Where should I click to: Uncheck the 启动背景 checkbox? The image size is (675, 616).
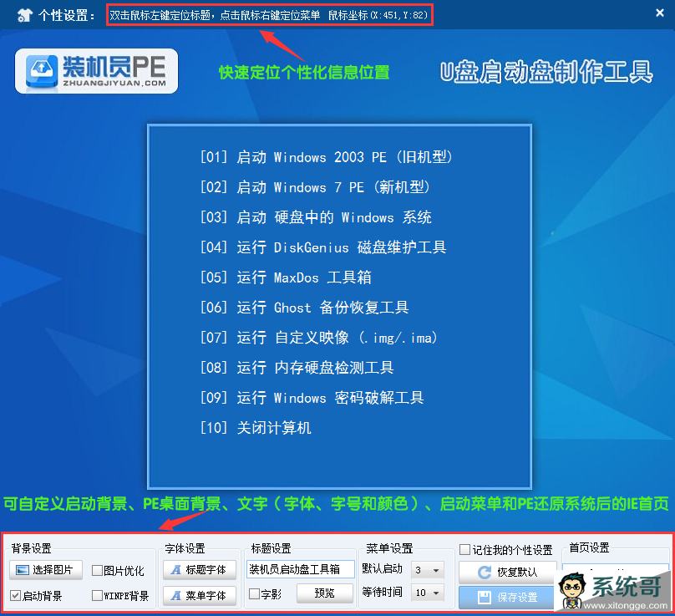coord(16,596)
